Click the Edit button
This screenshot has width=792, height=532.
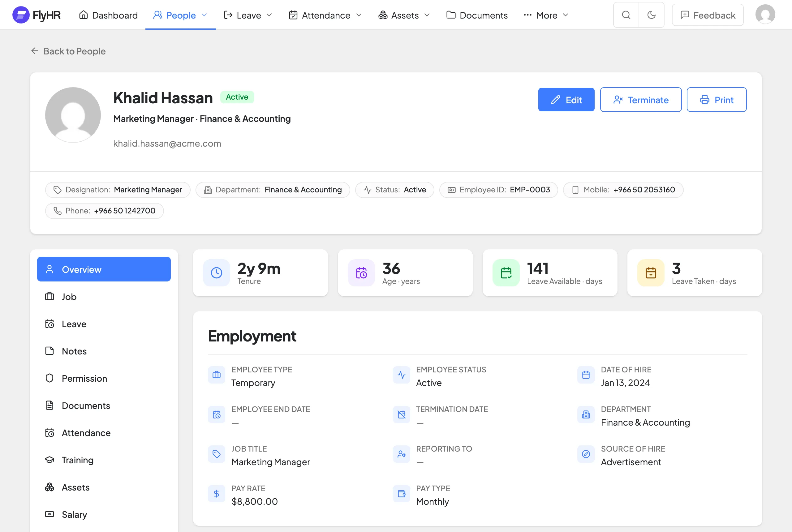tap(566, 100)
